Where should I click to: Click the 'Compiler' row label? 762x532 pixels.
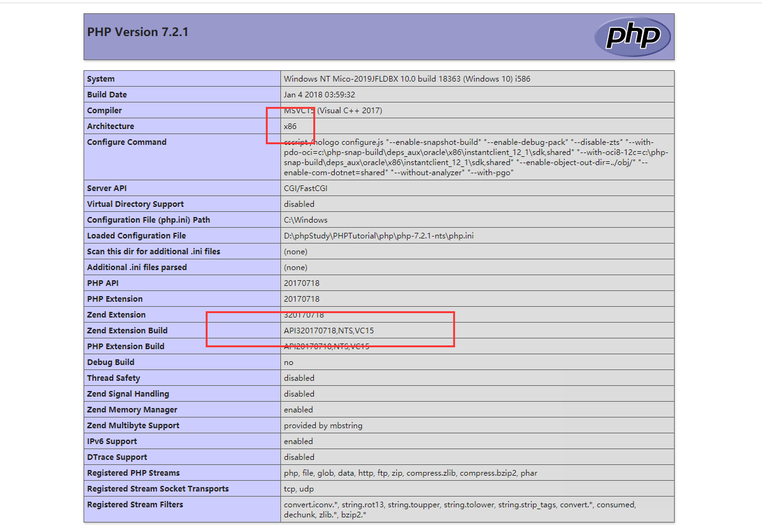pos(104,111)
